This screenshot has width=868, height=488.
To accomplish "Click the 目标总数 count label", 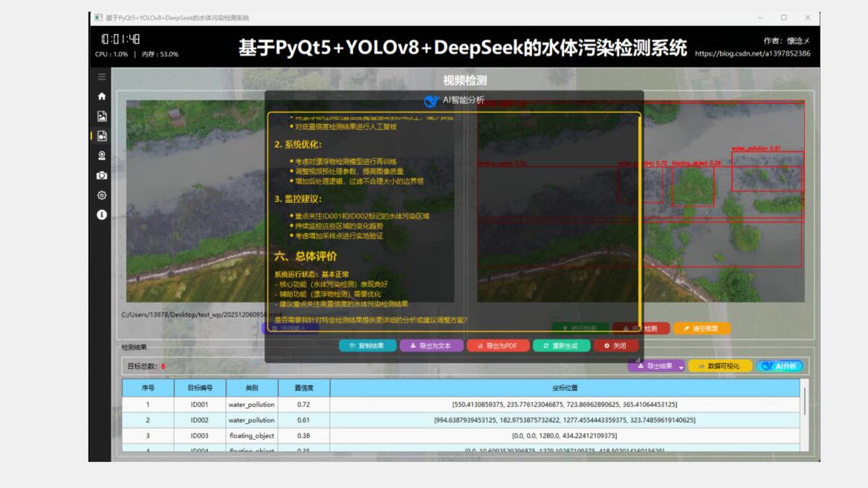I will tap(146, 366).
